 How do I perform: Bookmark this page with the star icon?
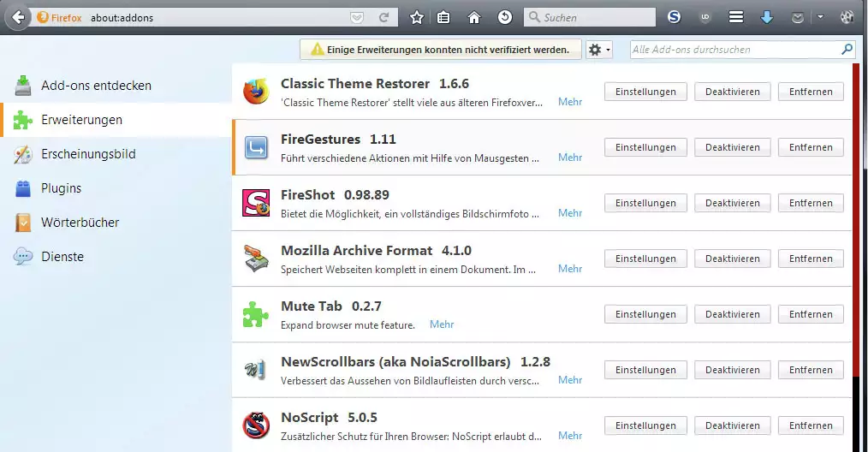(417, 17)
